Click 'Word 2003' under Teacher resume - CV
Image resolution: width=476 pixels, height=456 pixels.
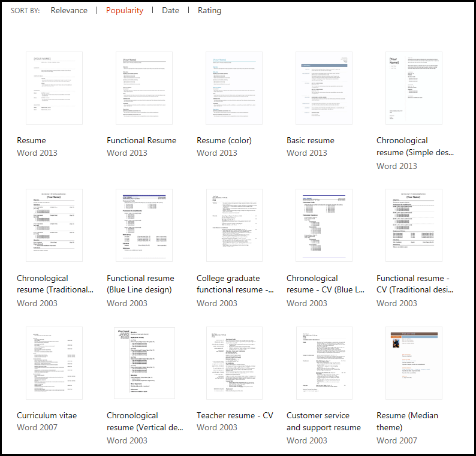coord(217,427)
